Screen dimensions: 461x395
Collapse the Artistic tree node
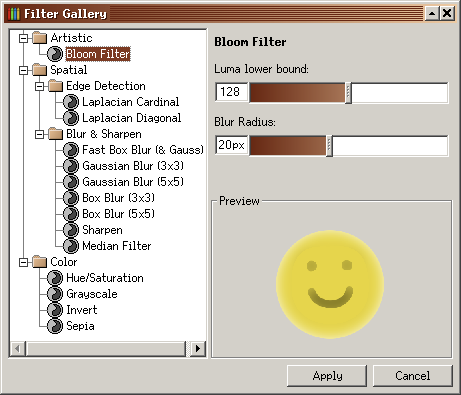tap(23, 38)
